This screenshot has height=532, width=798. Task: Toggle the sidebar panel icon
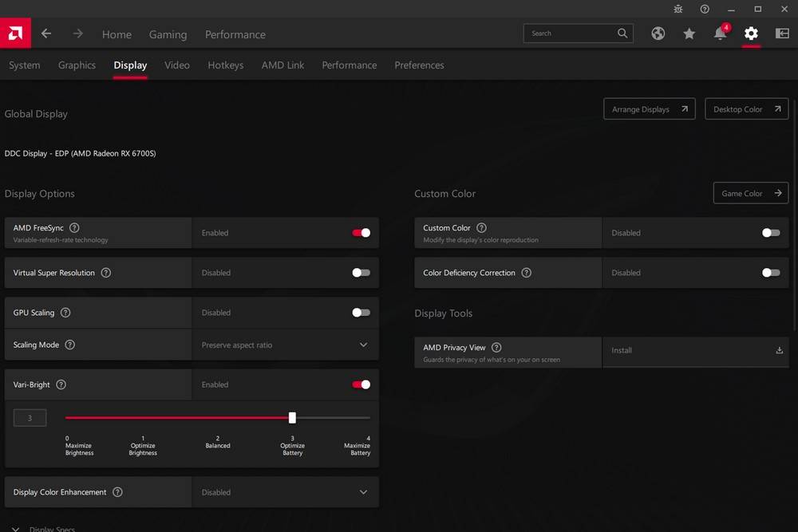(782, 33)
